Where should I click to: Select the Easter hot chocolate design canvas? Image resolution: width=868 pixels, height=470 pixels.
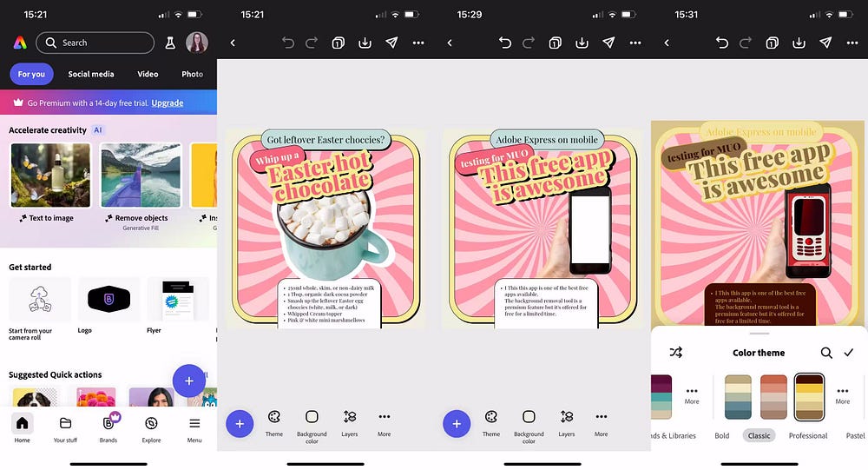tap(325, 228)
